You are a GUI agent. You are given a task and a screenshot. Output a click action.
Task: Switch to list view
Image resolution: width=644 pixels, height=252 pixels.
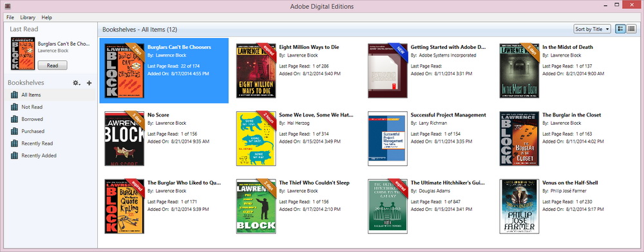point(631,29)
